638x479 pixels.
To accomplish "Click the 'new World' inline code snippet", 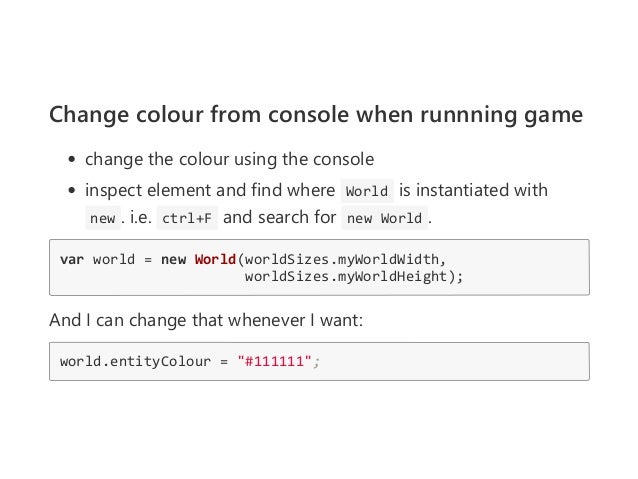I will click(384, 218).
